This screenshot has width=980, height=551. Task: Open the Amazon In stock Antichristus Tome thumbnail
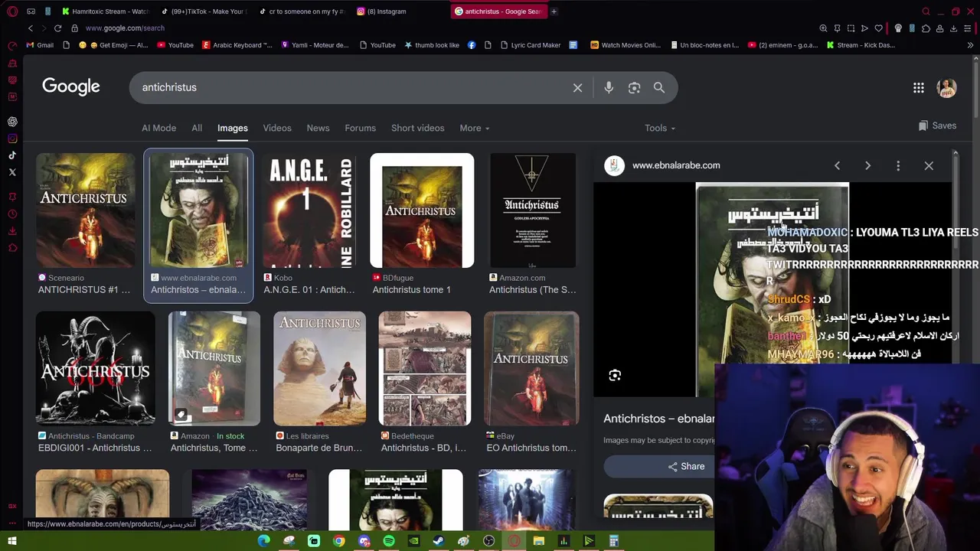tap(214, 368)
